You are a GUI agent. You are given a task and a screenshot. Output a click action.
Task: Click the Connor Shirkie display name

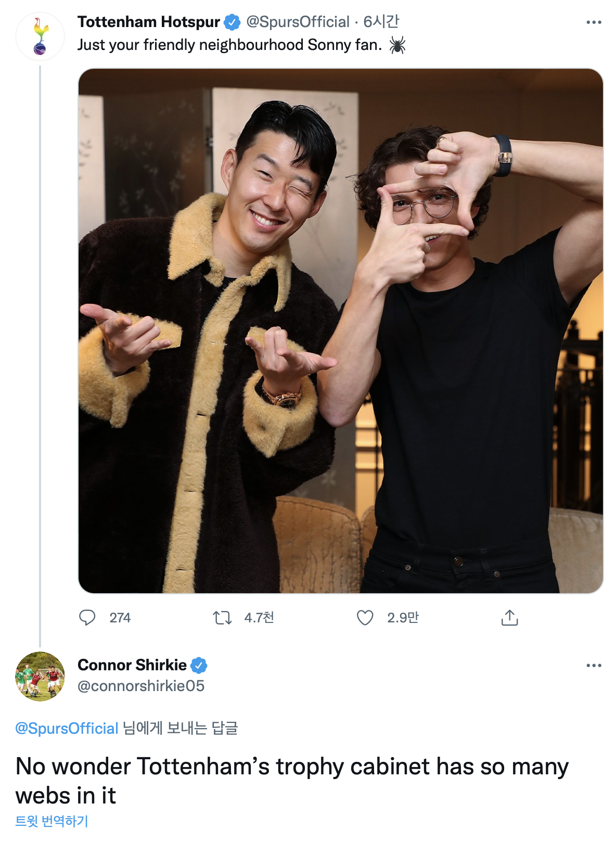pos(132,665)
